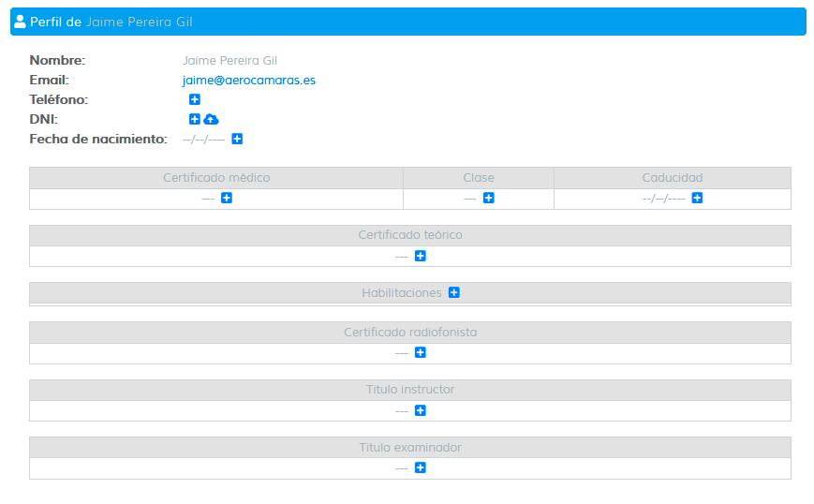Set medical certificate Clase plus icon
Screen dimensions: 814x504
(489, 199)
